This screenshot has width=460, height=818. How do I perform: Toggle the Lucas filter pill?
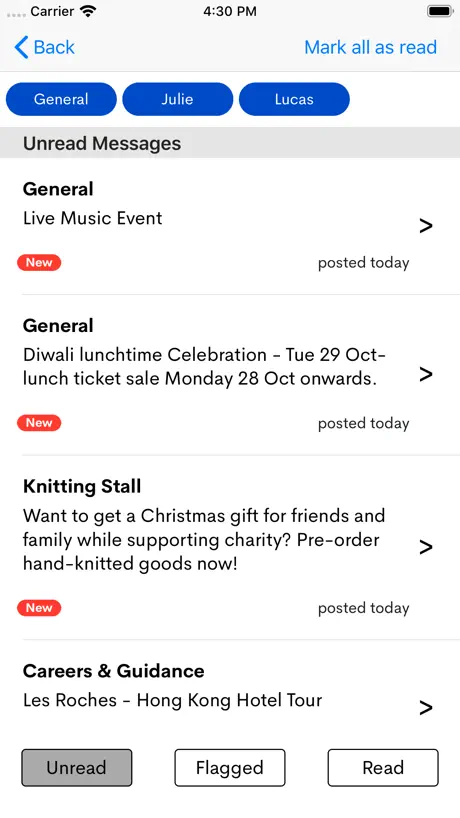pos(294,99)
